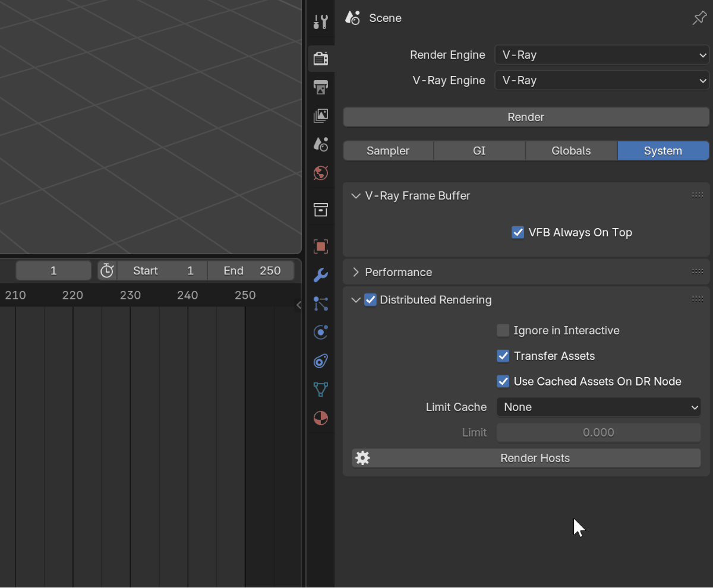Open the Material properties tab
The height and width of the screenshot is (588, 713).
[x=320, y=418]
